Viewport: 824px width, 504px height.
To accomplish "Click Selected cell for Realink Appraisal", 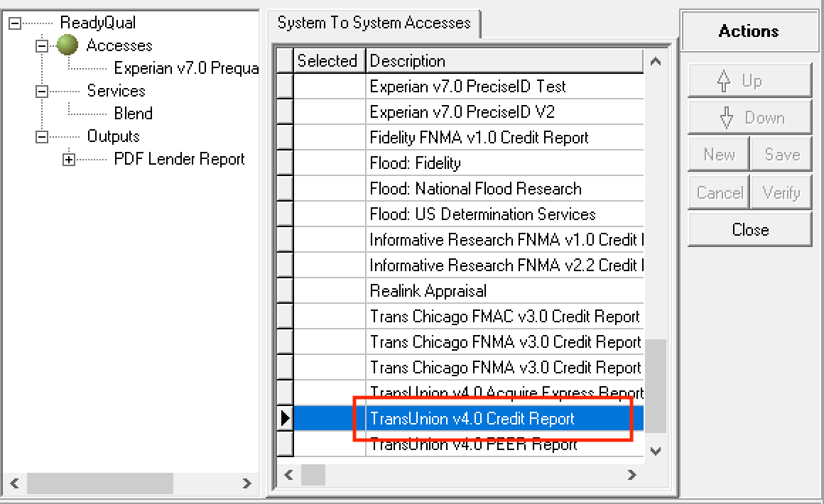I will (330, 291).
